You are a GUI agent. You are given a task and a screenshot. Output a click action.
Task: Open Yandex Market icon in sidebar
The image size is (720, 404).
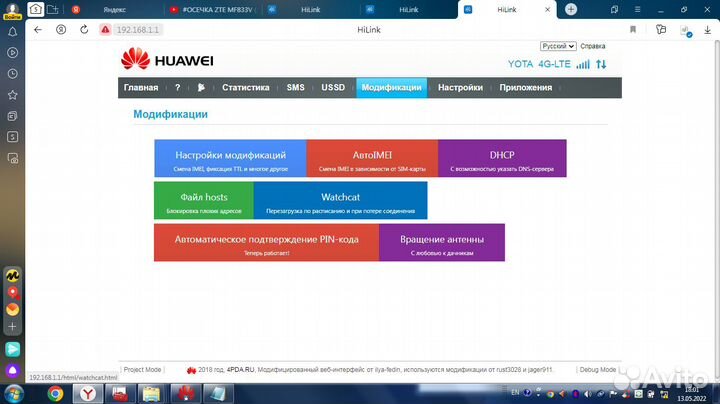[x=12, y=275]
